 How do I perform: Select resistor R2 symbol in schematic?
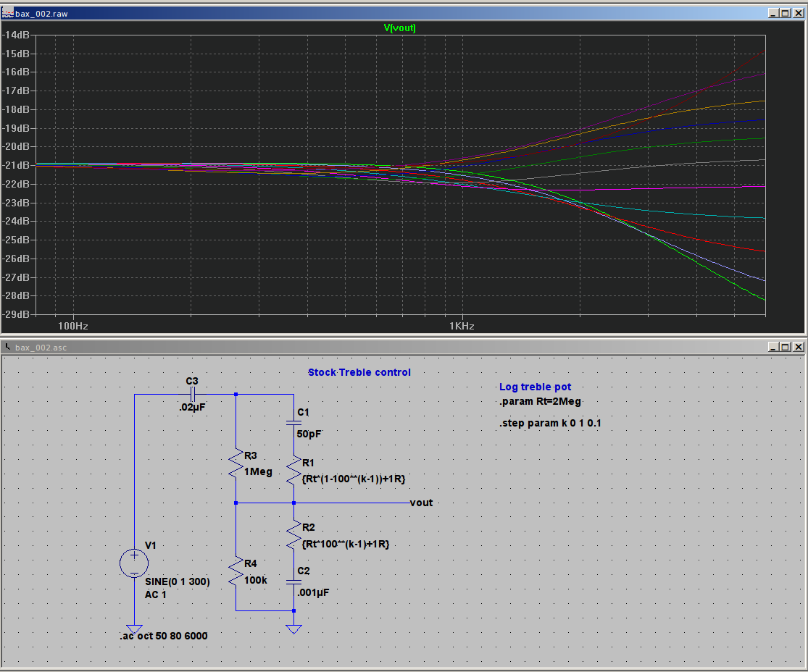point(293,535)
